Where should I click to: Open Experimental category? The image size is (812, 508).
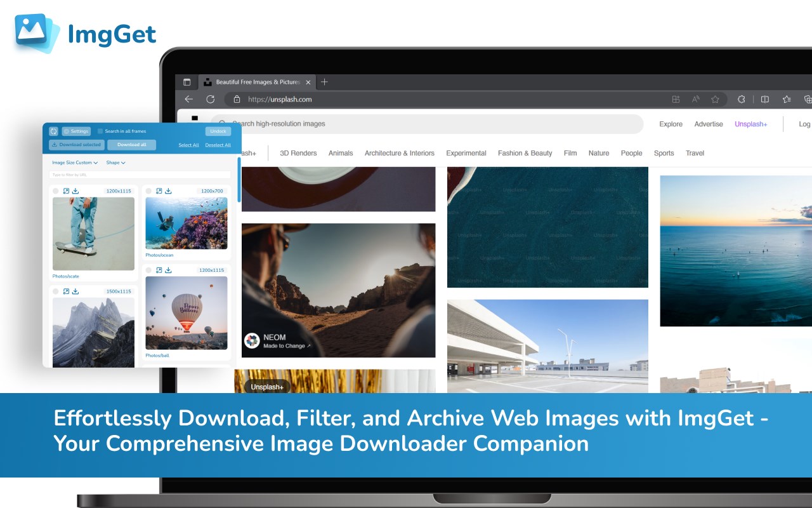[x=466, y=153]
